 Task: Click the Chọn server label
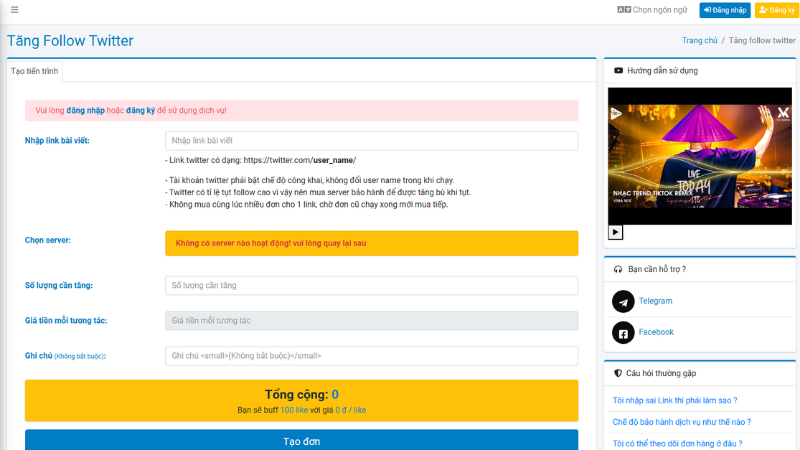48,240
